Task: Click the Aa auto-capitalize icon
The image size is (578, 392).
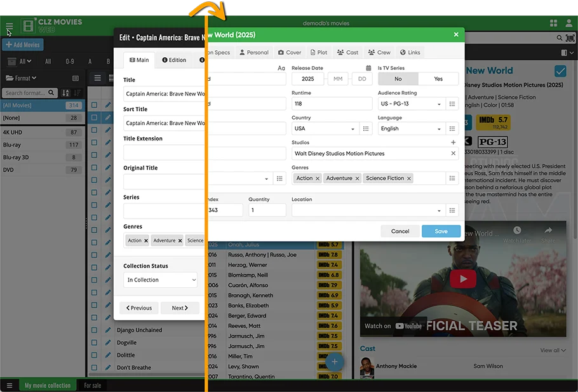Action: click(281, 68)
